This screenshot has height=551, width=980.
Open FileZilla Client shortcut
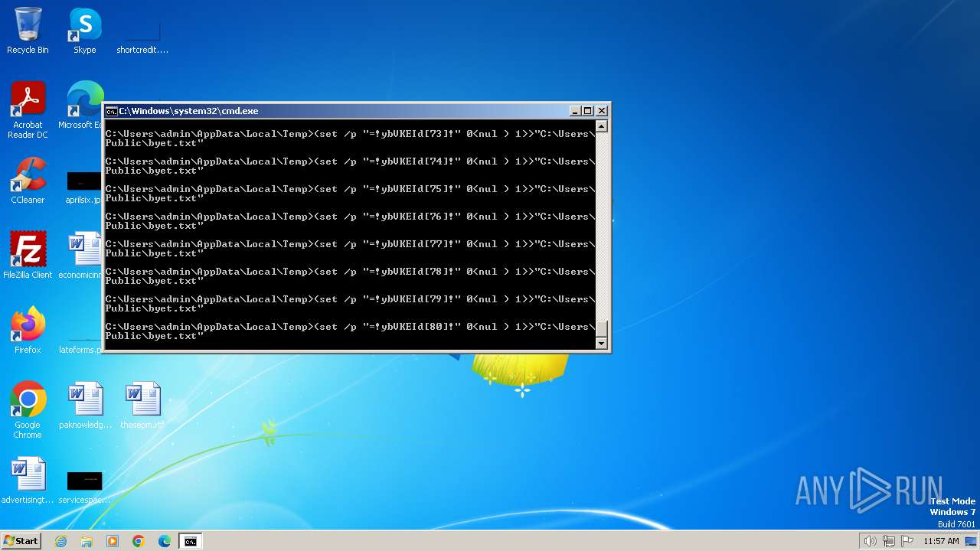click(28, 256)
